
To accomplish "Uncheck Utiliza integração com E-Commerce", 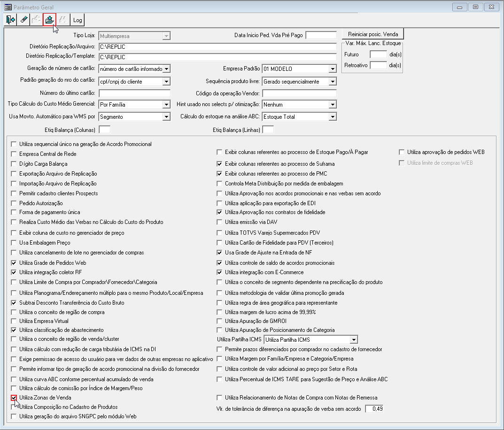I will [219, 272].
